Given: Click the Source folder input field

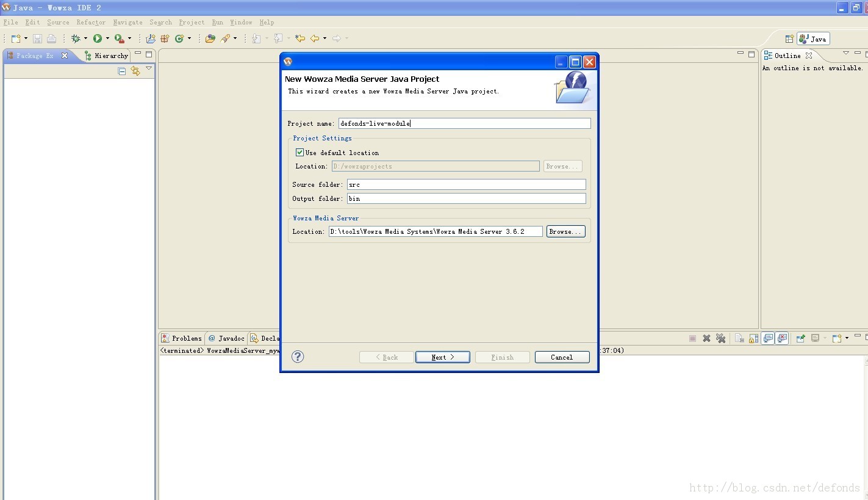Looking at the screenshot, I should point(467,184).
